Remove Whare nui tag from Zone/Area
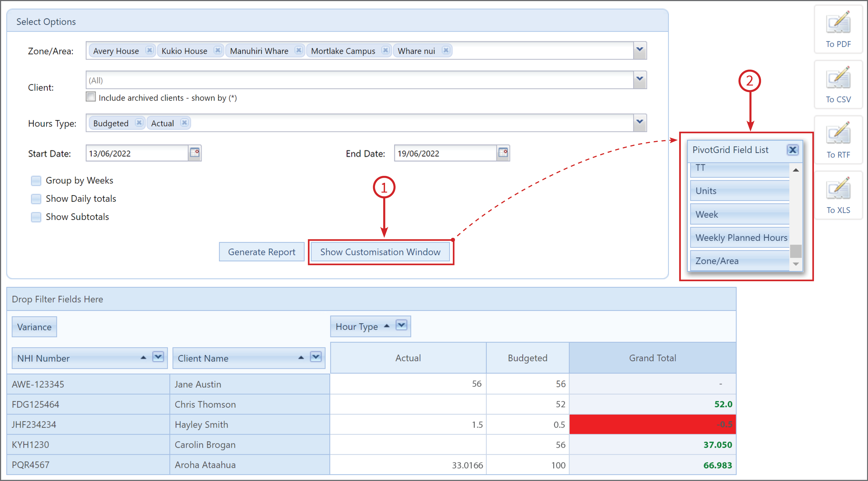 pos(445,50)
